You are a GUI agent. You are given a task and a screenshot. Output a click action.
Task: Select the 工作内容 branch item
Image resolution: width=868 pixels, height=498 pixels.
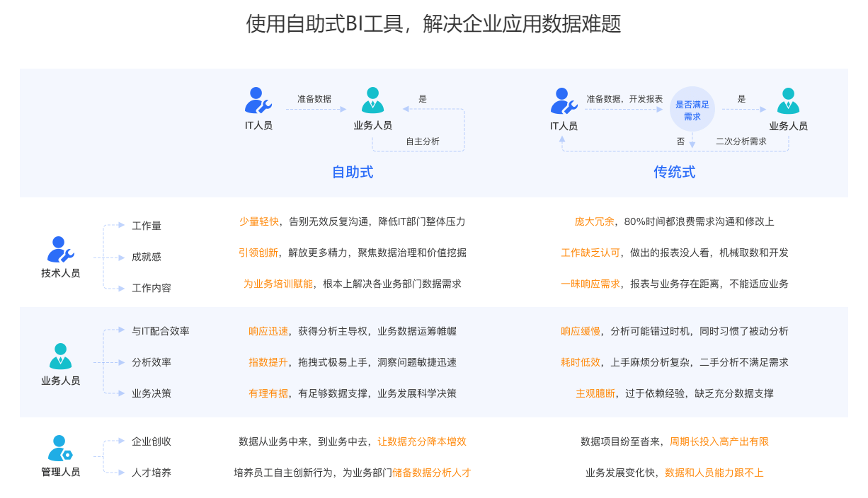click(152, 288)
